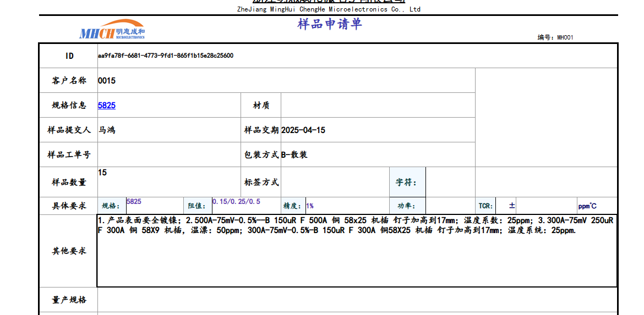This screenshot has height=315, width=644.
Task: Click the 客户名称 label cell
Action: point(69,80)
